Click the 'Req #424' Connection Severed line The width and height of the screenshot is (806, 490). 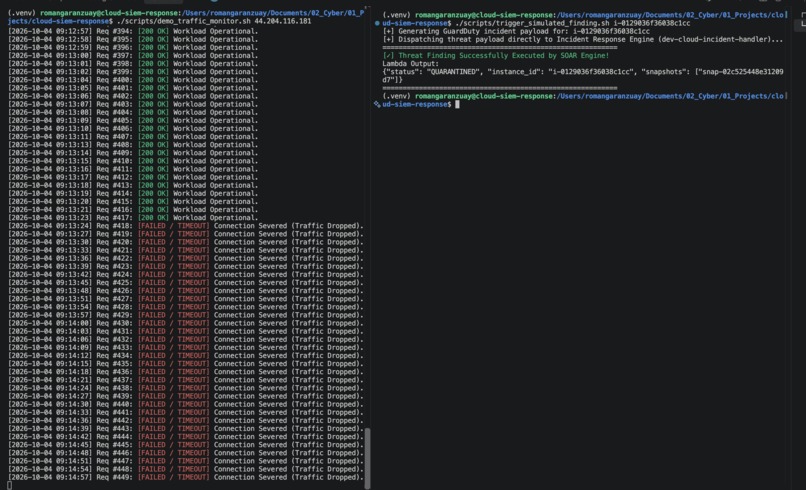pyautogui.click(x=186, y=275)
